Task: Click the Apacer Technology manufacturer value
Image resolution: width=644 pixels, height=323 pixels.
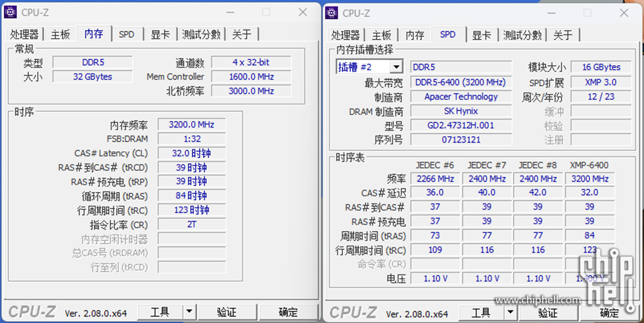Action: (461, 97)
